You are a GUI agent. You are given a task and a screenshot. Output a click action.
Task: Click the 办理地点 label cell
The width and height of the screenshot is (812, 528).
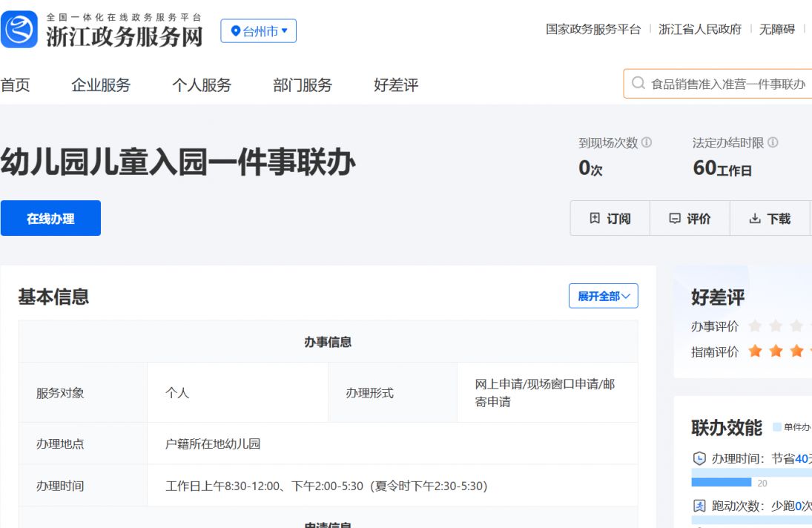tap(83, 443)
